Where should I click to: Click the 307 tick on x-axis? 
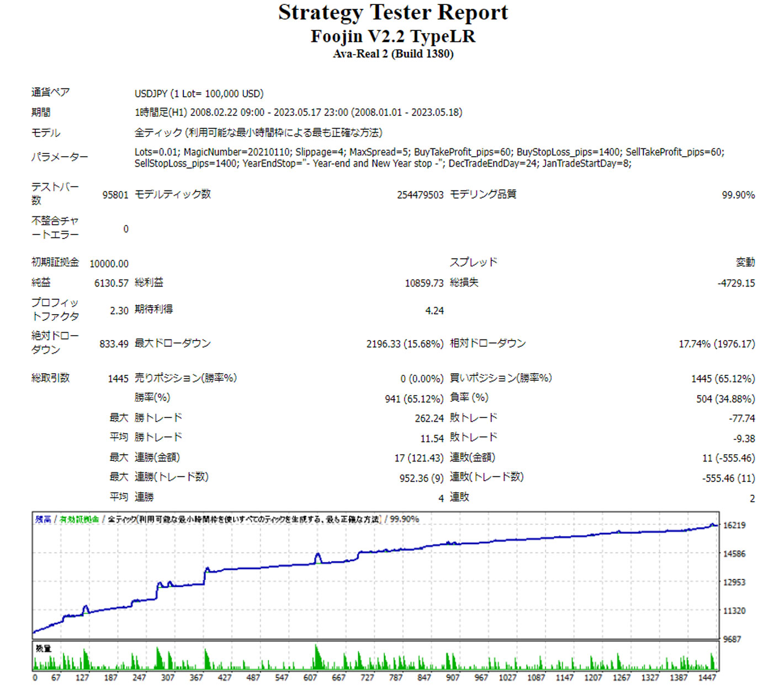(x=167, y=678)
